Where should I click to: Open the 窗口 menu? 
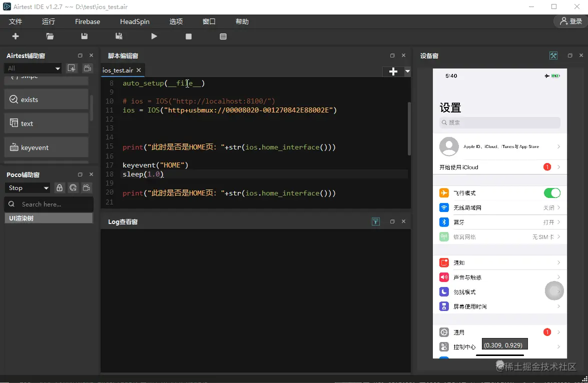click(x=209, y=21)
